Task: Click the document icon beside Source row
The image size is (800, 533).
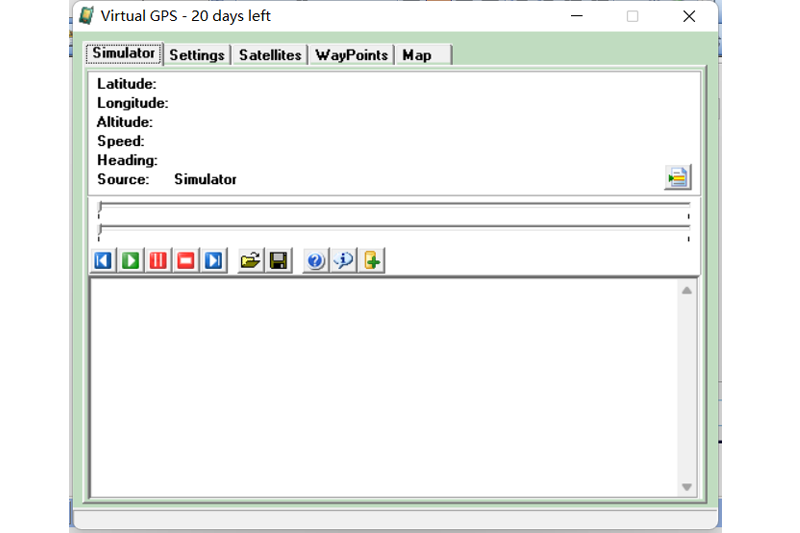Action: 677,178
